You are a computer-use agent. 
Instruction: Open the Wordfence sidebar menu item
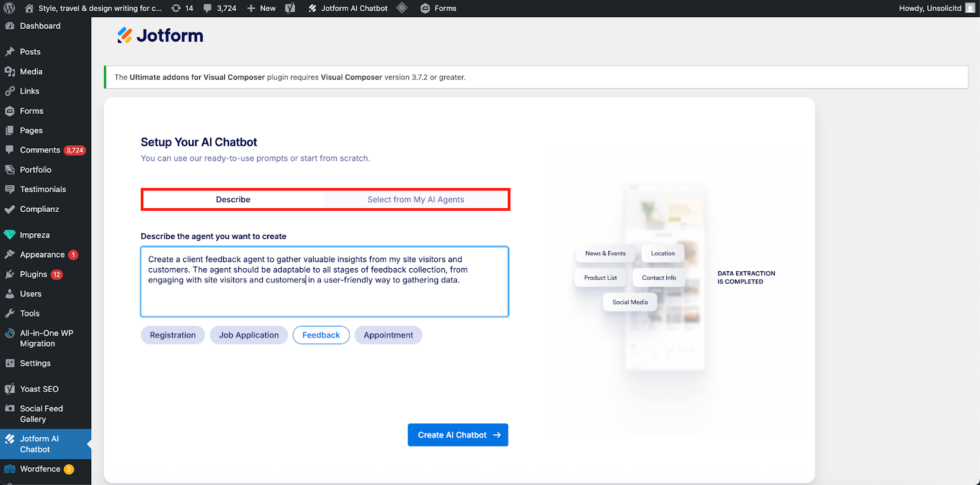pyautogui.click(x=40, y=469)
